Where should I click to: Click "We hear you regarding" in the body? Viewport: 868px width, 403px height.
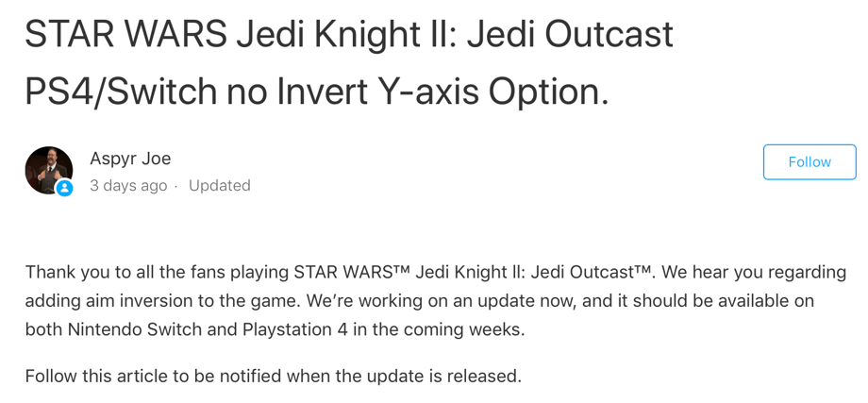tap(754, 272)
